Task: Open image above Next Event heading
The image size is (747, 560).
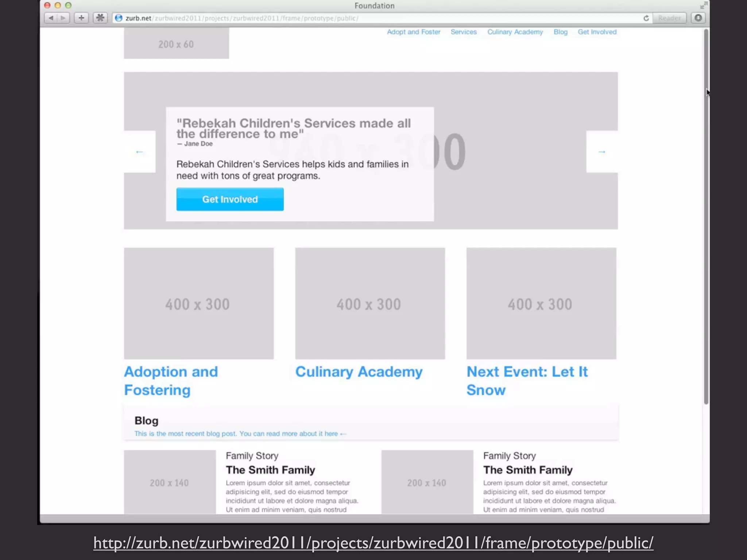Action: pos(541,304)
